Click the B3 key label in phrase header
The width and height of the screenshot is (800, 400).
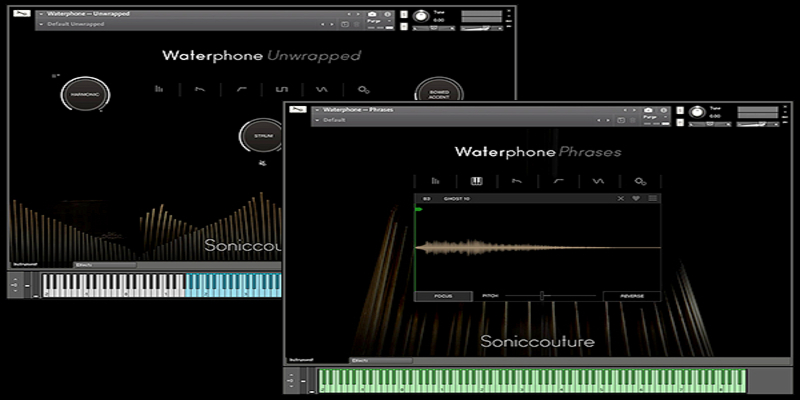pyautogui.click(x=427, y=198)
